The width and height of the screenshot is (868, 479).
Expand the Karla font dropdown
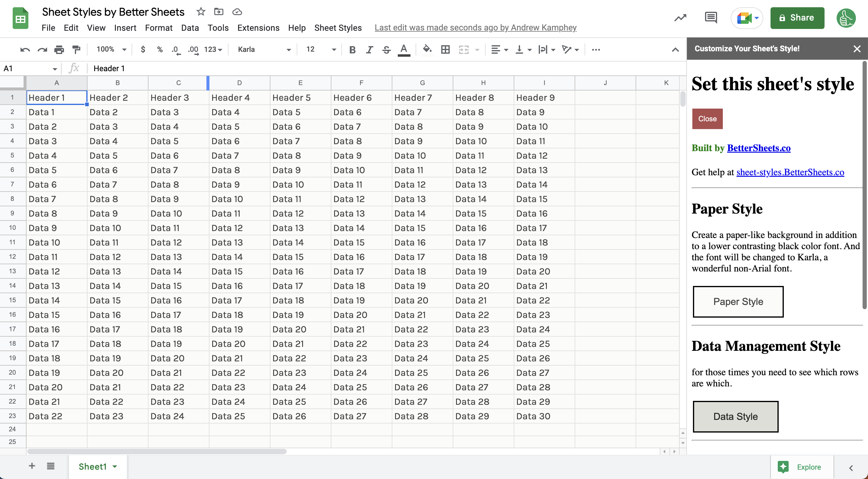pyautogui.click(x=264, y=49)
